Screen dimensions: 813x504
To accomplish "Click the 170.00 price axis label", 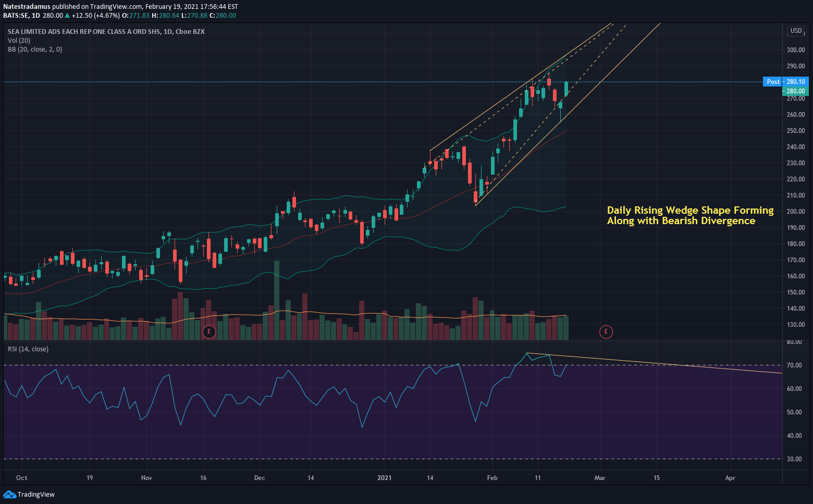I will point(796,261).
